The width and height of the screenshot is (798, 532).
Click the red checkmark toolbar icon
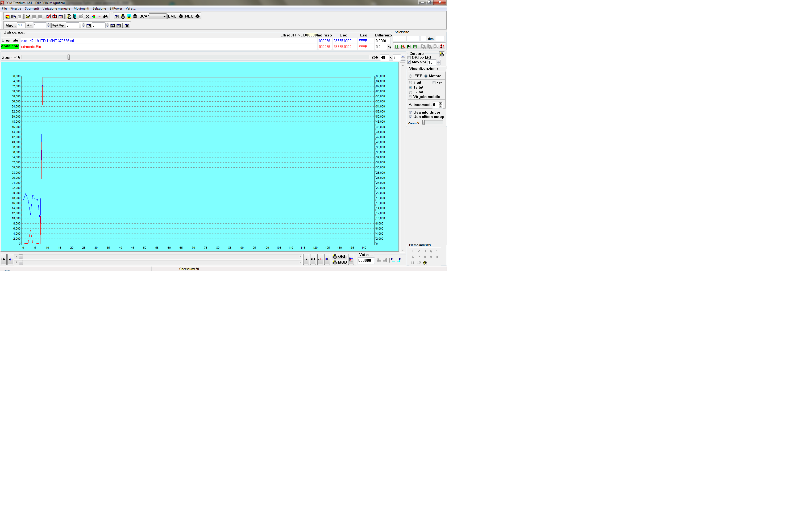(x=48, y=16)
